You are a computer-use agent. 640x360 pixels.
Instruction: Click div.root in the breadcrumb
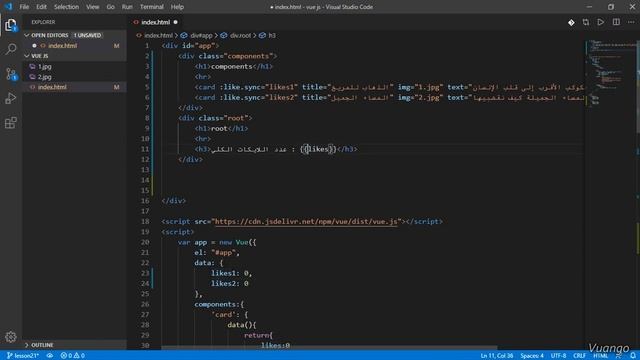240,36
